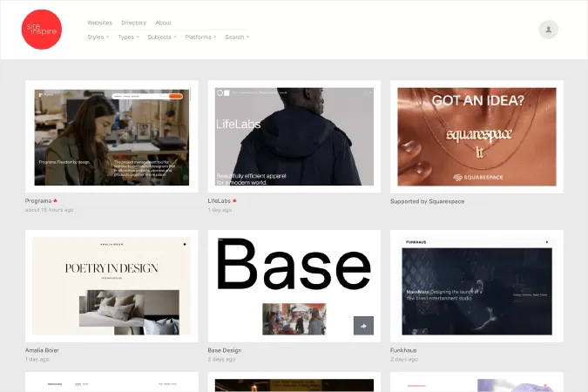Viewport: 588px width, 392px height.
Task: Open the Funkhaus website thumbnail
Action: point(476,286)
